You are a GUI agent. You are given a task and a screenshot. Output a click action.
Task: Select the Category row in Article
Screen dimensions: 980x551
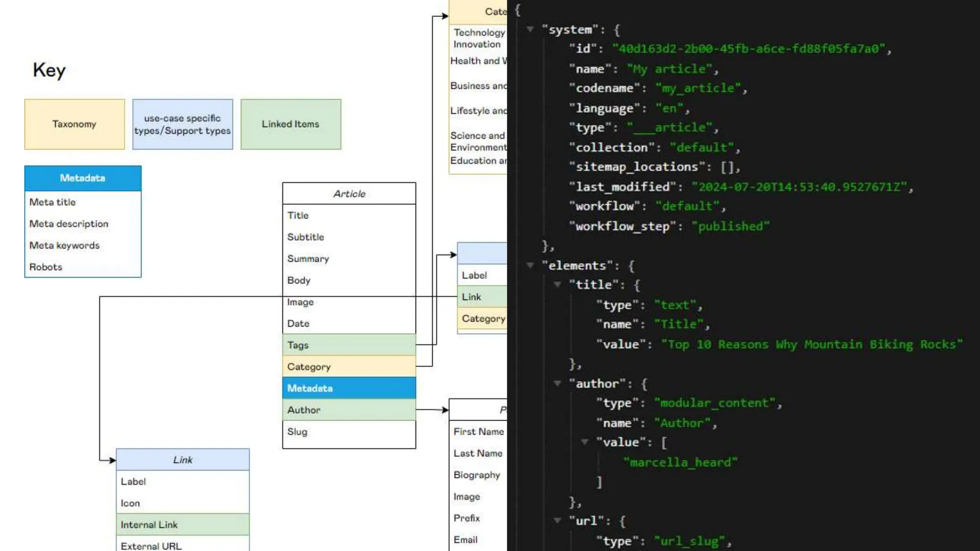349,366
